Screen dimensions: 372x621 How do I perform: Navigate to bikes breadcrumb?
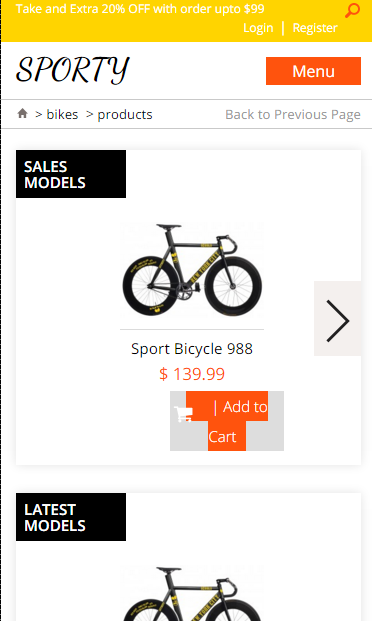[62, 114]
